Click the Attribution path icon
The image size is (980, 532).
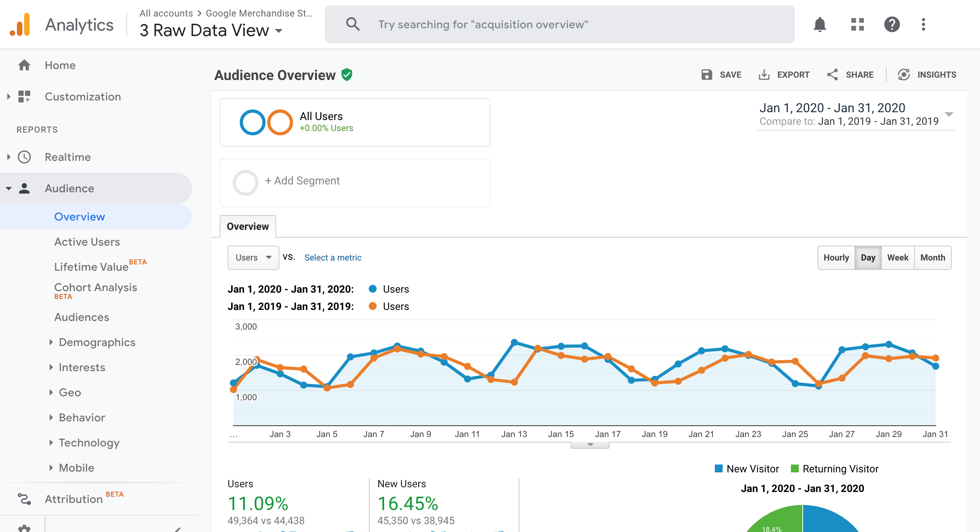(24, 499)
